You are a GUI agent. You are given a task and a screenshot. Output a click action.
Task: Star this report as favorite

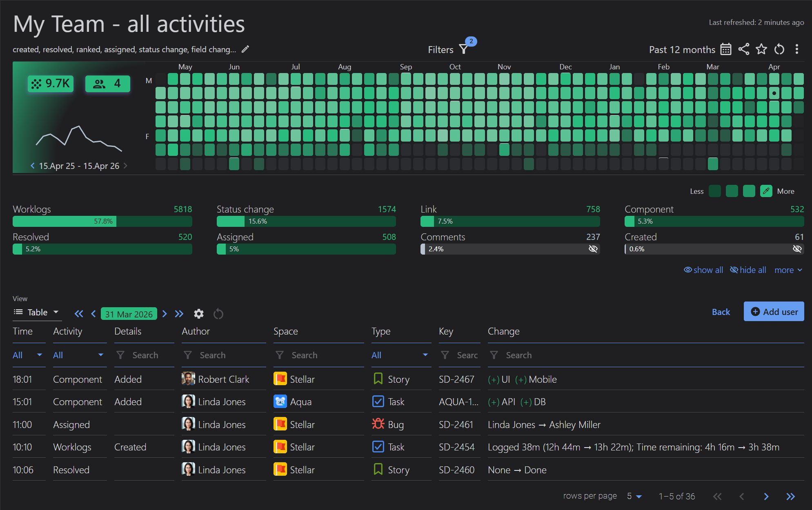[x=761, y=49]
